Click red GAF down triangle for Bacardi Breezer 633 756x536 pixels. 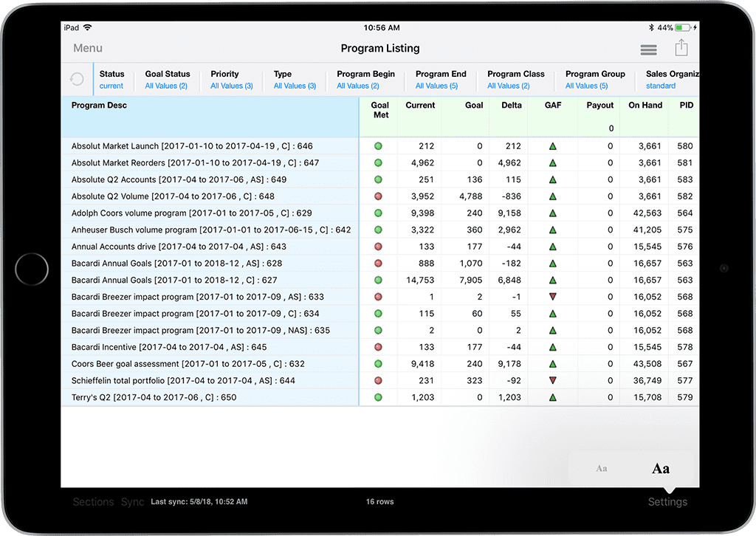click(x=553, y=297)
